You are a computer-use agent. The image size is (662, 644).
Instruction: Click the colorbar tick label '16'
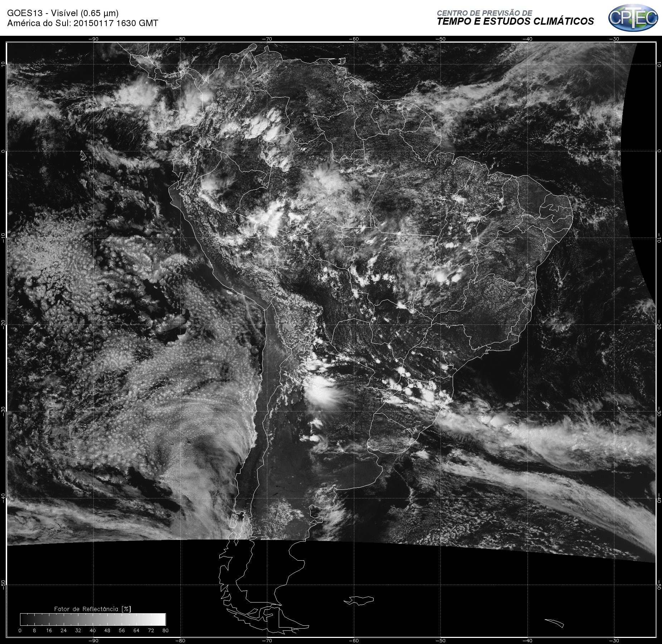[x=49, y=630]
